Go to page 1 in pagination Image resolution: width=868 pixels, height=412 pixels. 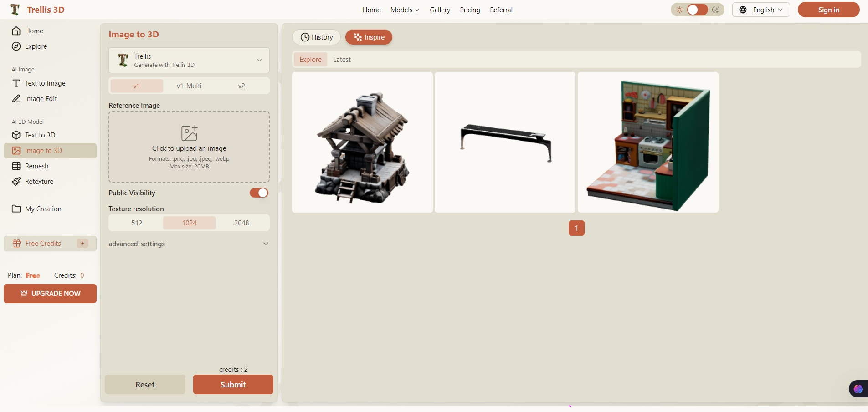pos(576,228)
